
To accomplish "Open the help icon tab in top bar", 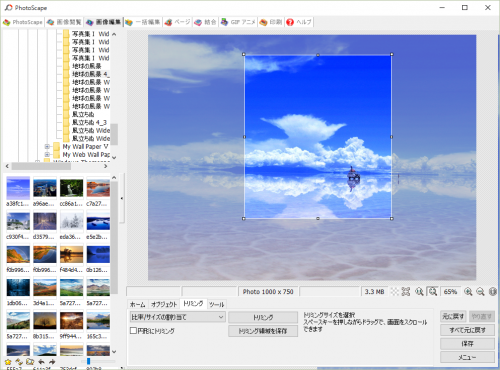I will pos(299,22).
